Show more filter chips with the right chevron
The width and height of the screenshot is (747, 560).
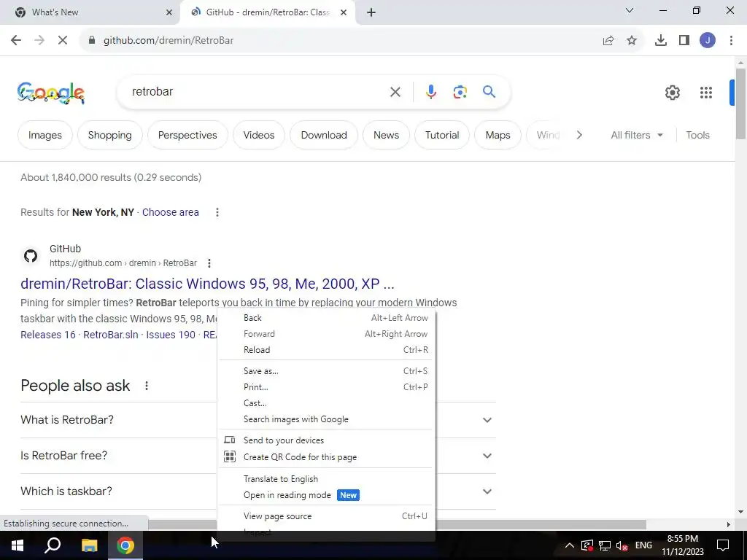[579, 135]
